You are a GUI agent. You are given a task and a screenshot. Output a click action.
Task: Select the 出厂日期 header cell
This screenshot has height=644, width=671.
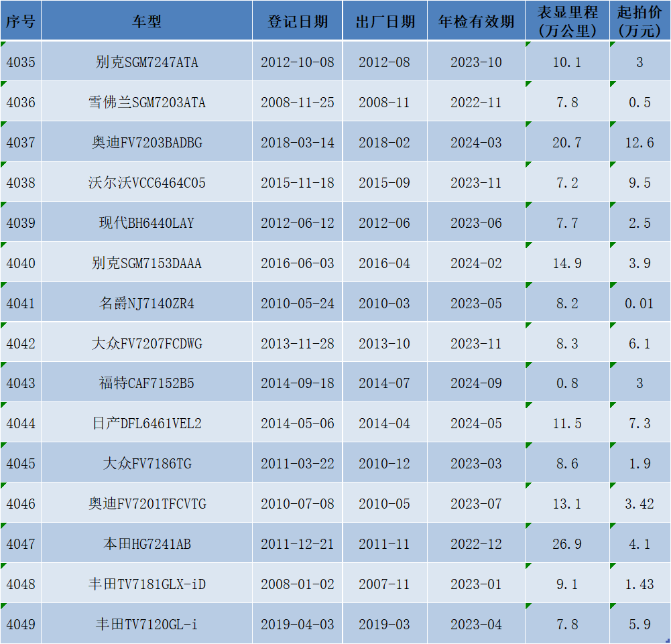pos(385,21)
